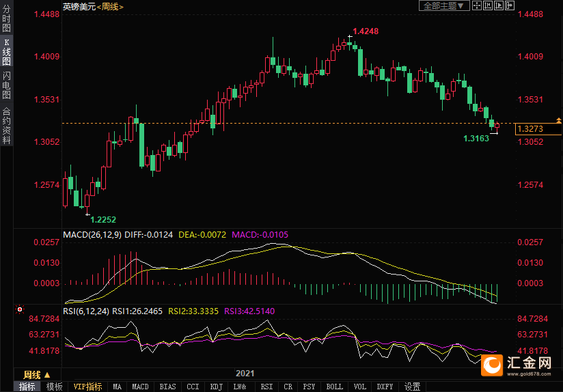This screenshot has width=563, height=392.
Task: Click the export panel arrow icon
Action: (510, 5)
